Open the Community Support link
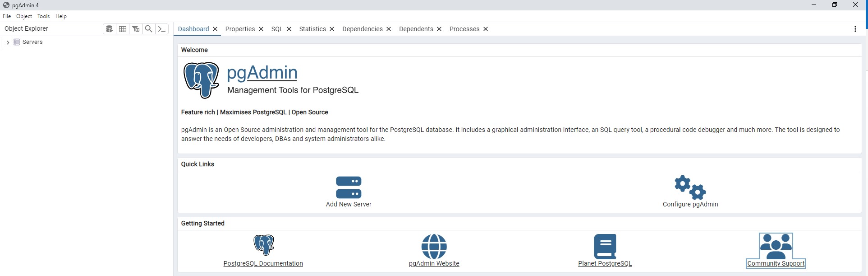 click(x=776, y=263)
